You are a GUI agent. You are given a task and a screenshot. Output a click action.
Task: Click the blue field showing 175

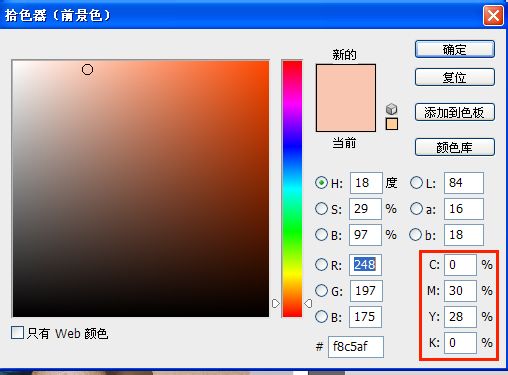(x=365, y=317)
